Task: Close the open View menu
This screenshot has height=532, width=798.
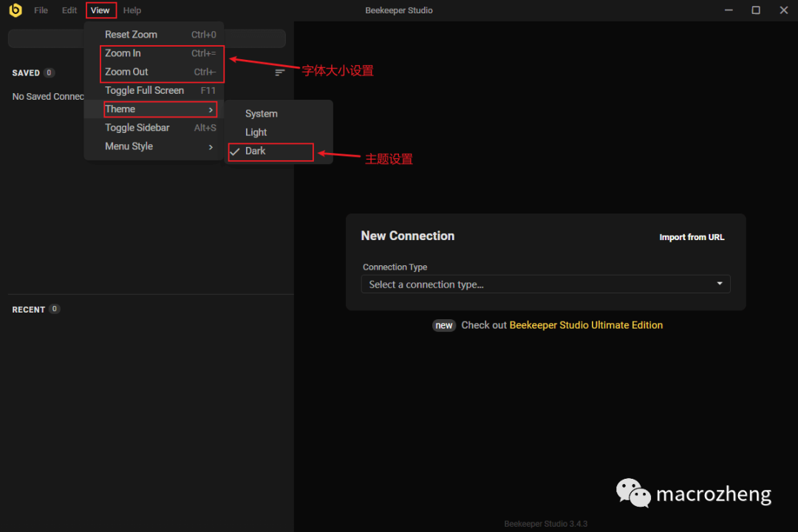Action: click(100, 10)
